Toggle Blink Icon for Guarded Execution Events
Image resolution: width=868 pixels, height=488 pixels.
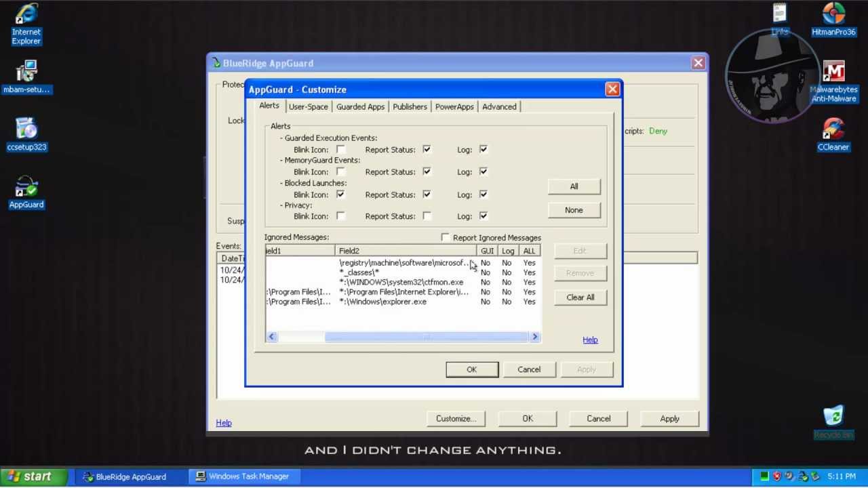(340, 149)
